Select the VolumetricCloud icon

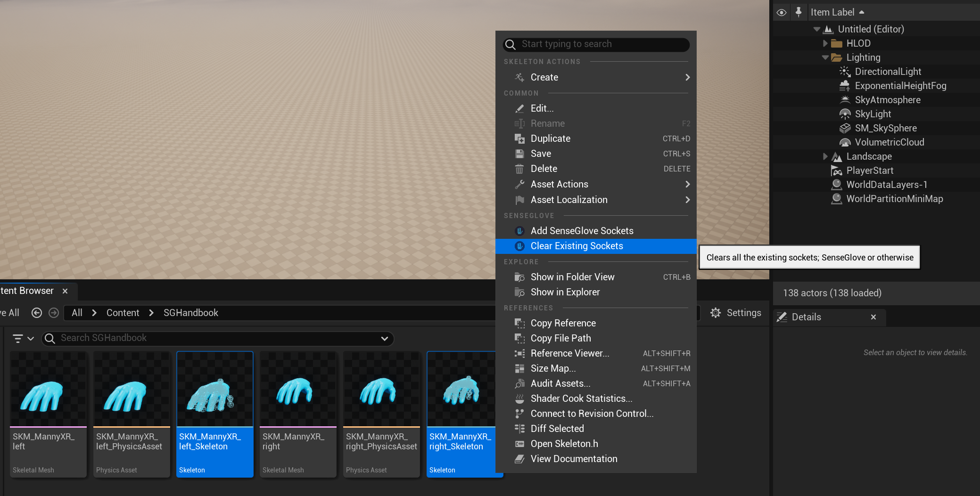(844, 142)
